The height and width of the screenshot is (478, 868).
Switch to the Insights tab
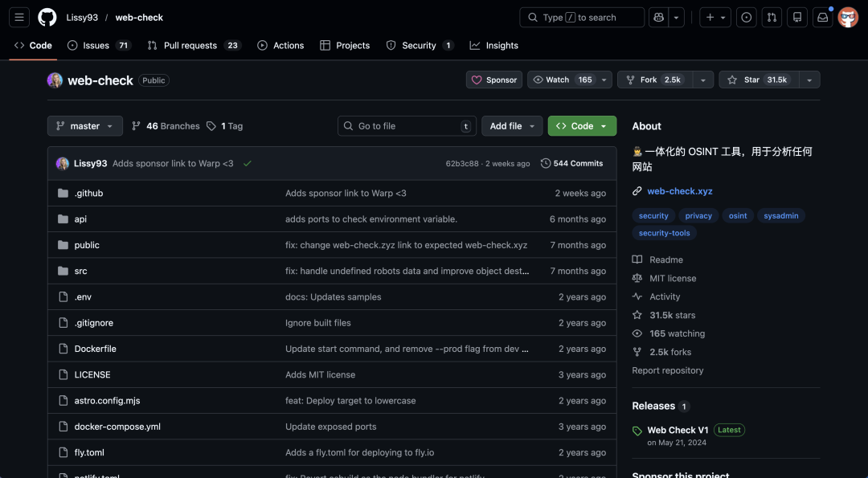coord(493,45)
